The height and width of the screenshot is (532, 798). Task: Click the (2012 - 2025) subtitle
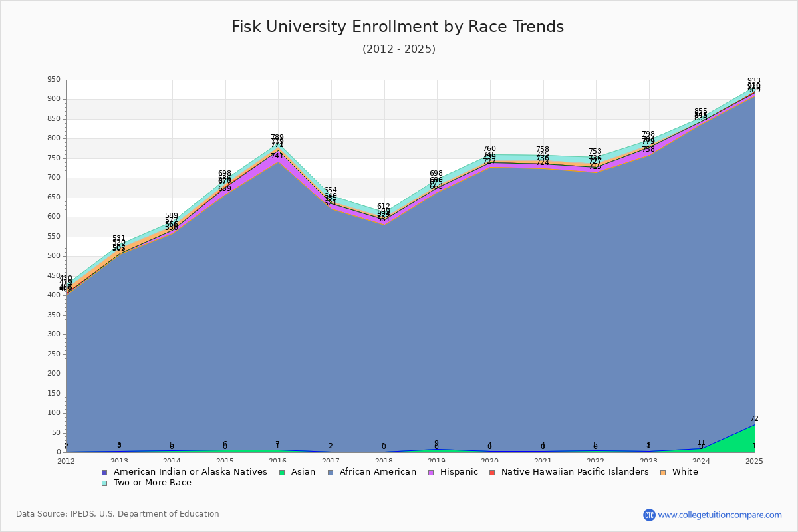[x=399, y=49]
